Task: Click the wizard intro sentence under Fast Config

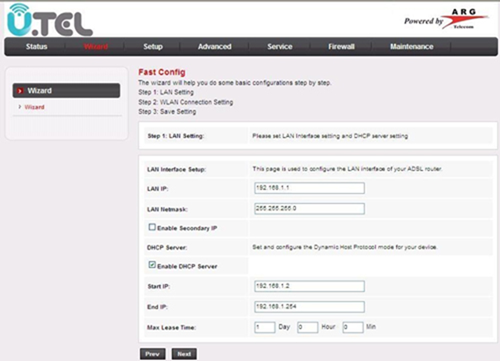Action: tap(235, 83)
